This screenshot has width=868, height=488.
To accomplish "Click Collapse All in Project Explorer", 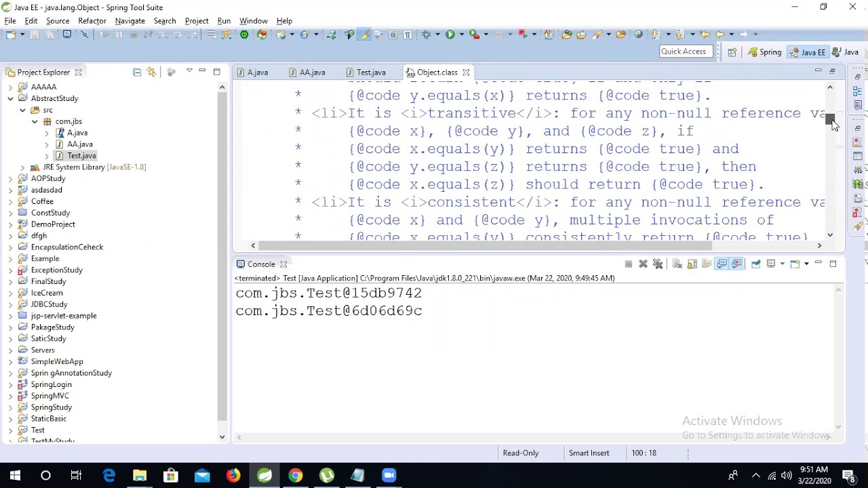I will pyautogui.click(x=137, y=72).
